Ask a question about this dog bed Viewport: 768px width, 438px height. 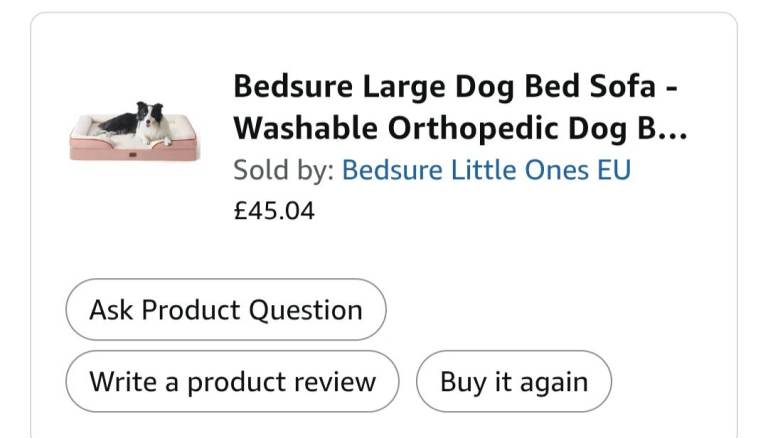[x=226, y=309]
